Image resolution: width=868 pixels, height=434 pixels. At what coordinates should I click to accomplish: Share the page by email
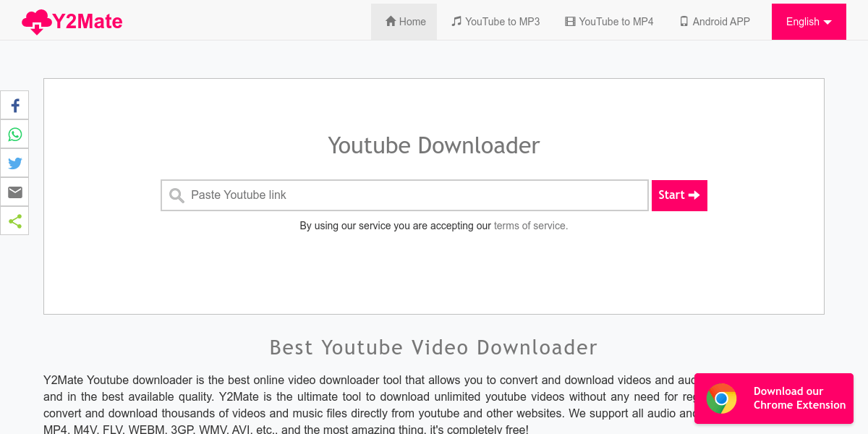14,192
